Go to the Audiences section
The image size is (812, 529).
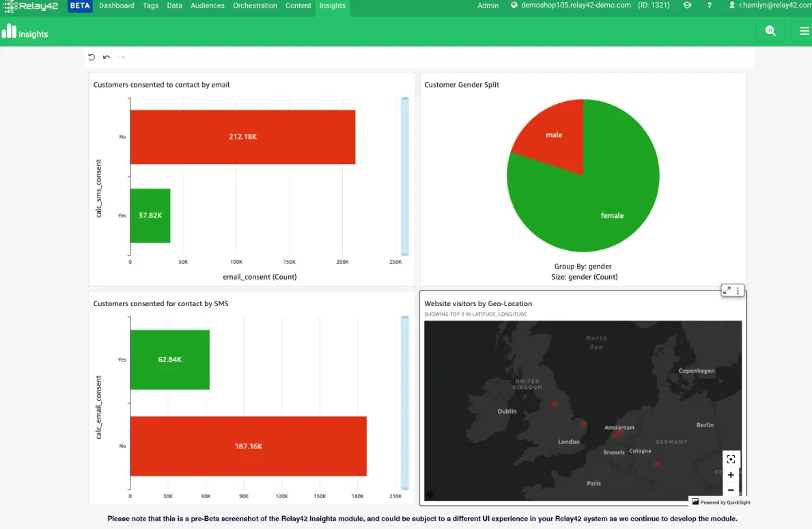pos(208,5)
